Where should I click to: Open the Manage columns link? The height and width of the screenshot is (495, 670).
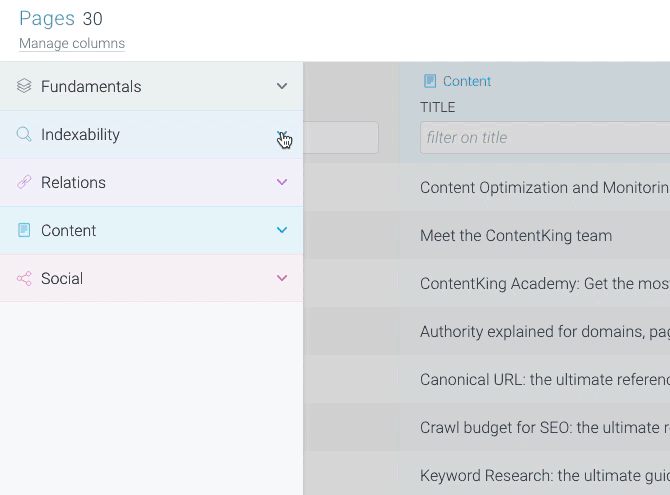click(x=72, y=43)
